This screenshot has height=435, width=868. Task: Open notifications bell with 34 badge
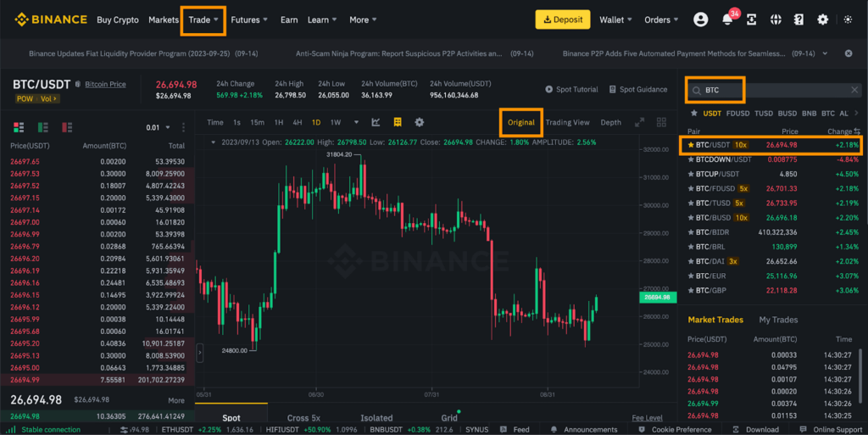(x=728, y=20)
